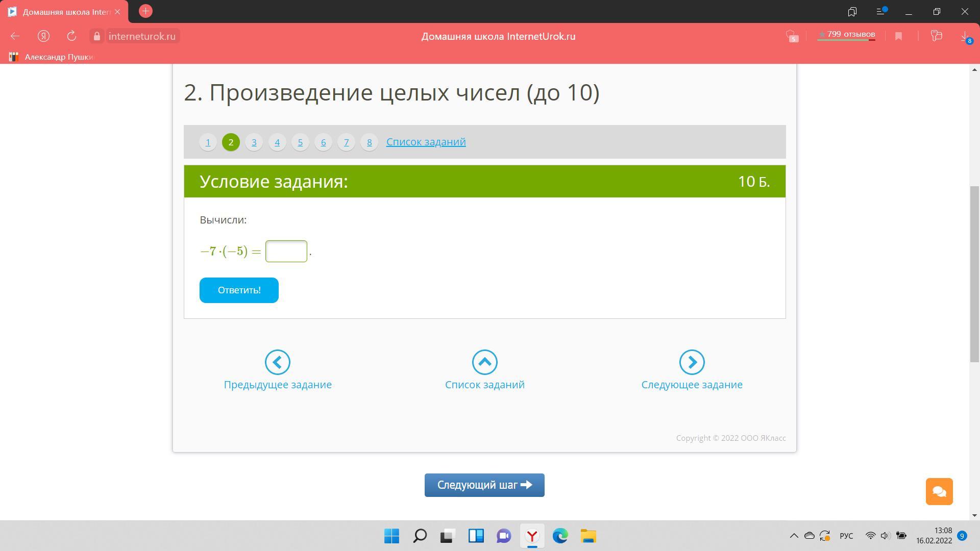Click the Yandex home icon in toolbar
980x551 pixels.
pyautogui.click(x=43, y=36)
